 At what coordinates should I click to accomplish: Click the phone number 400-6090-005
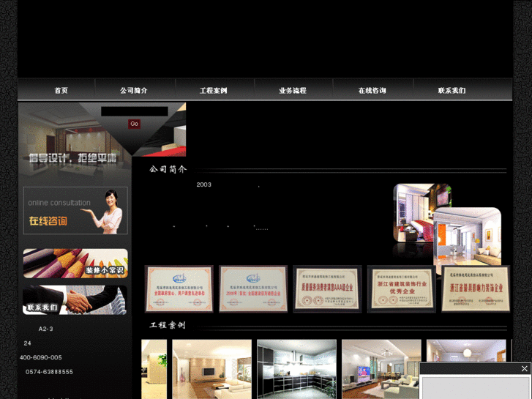pos(41,357)
